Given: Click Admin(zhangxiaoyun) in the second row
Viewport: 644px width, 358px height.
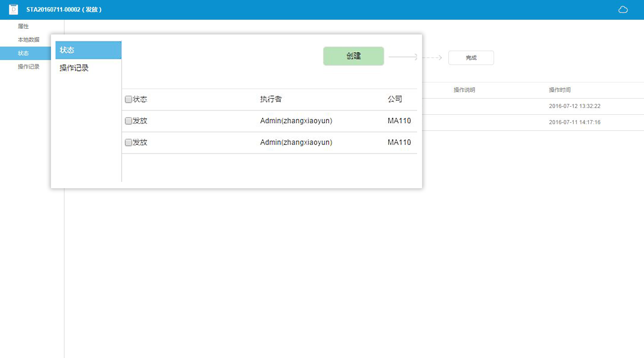Looking at the screenshot, I should (296, 142).
